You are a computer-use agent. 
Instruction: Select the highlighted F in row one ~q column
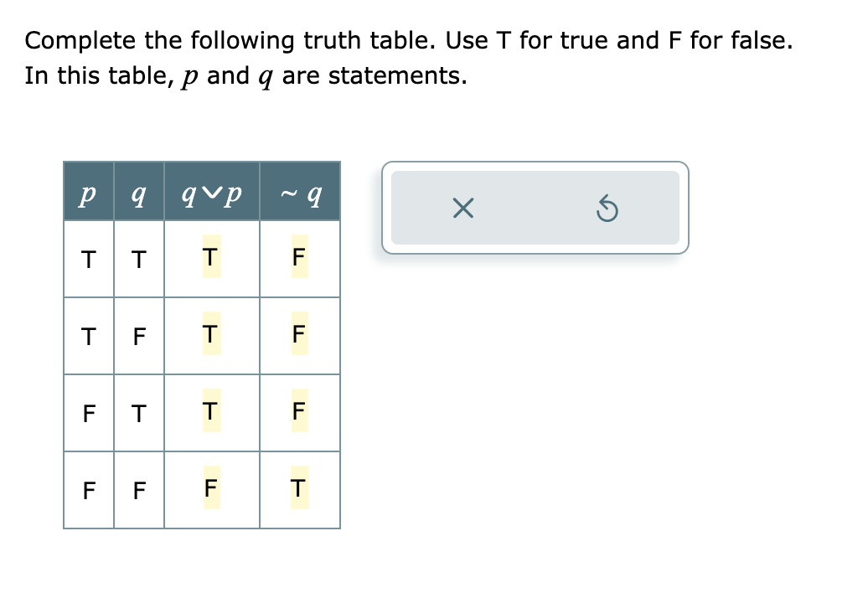297,258
